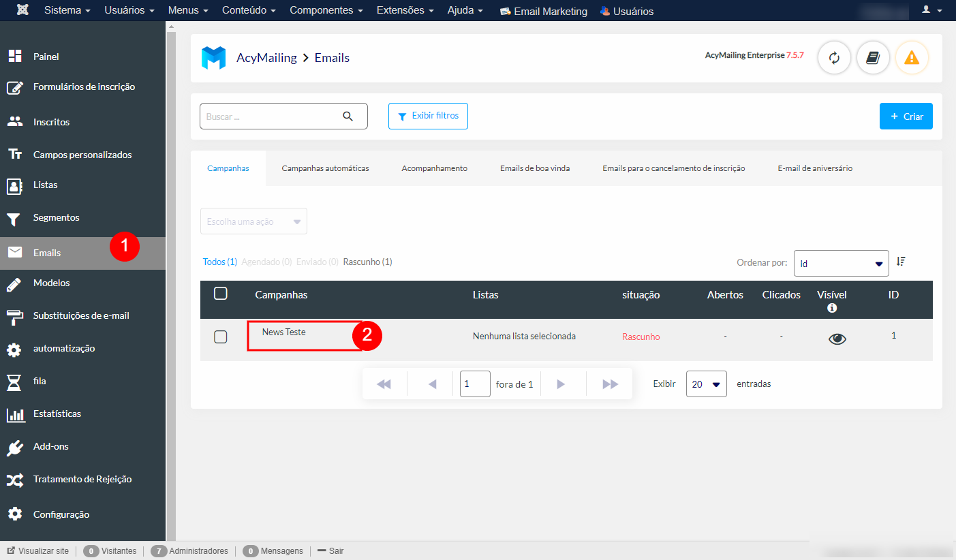
Task: Click the AcyMailing refresh icon
Action: [834, 58]
